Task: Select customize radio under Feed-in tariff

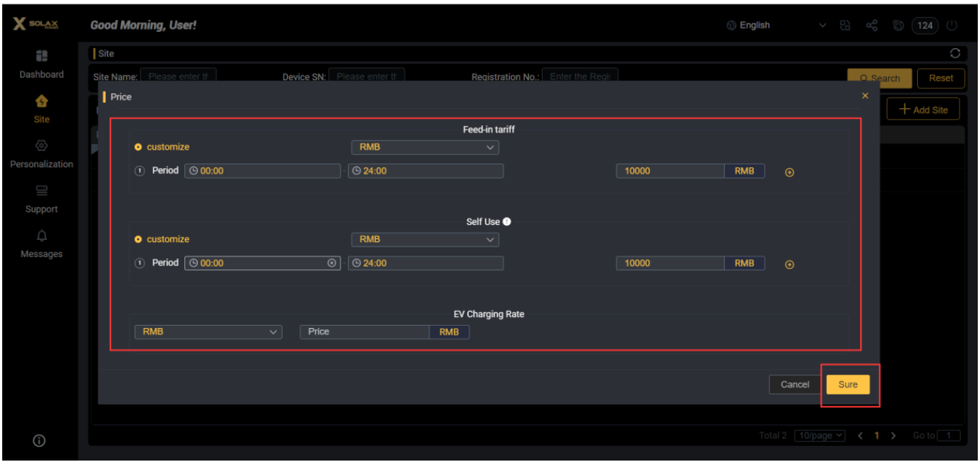Action: 138,147
